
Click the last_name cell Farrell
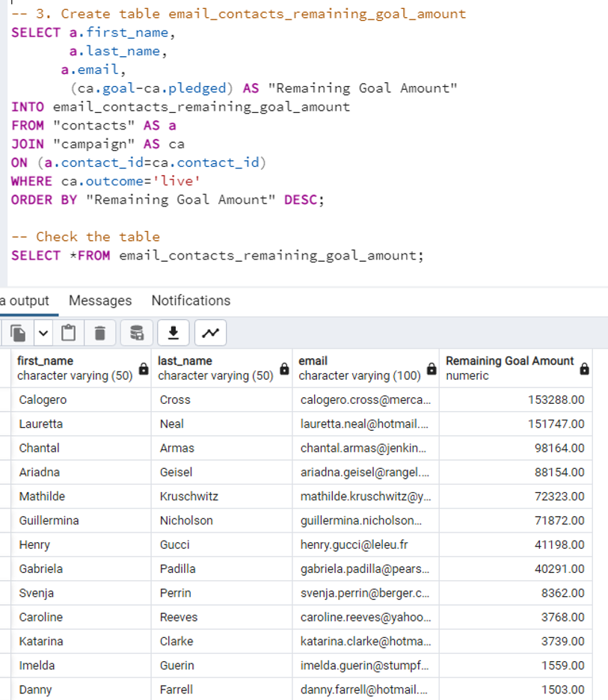point(175,690)
